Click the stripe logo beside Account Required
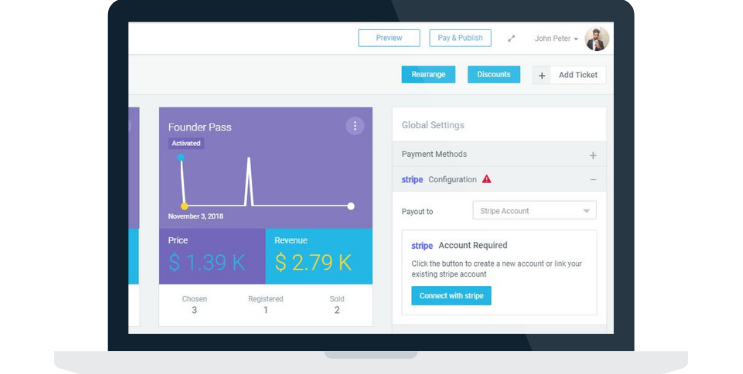743x374 pixels. [422, 246]
